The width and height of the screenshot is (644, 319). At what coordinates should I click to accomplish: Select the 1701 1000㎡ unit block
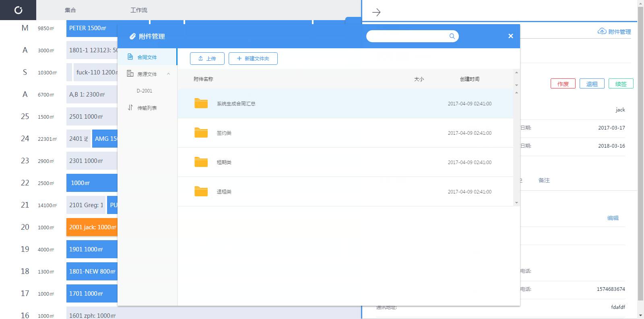coord(92,294)
